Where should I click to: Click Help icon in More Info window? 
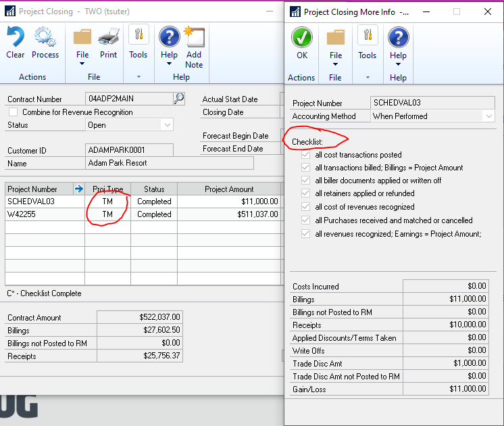click(x=399, y=38)
